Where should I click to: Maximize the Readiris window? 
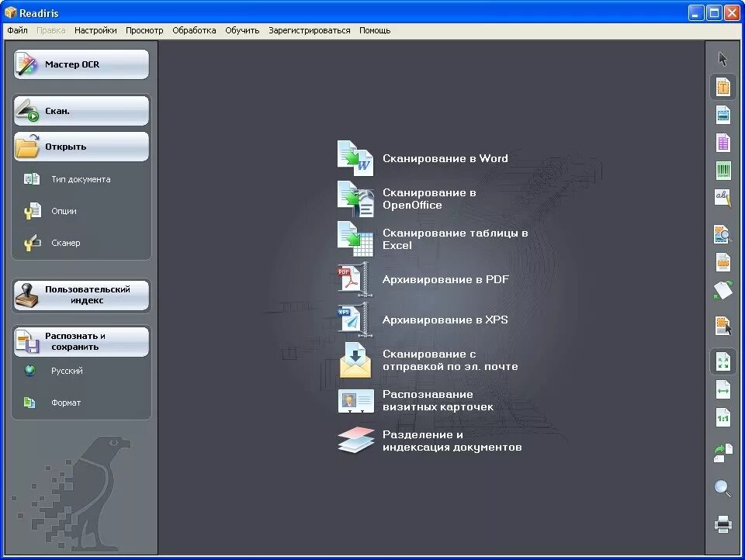[714, 13]
